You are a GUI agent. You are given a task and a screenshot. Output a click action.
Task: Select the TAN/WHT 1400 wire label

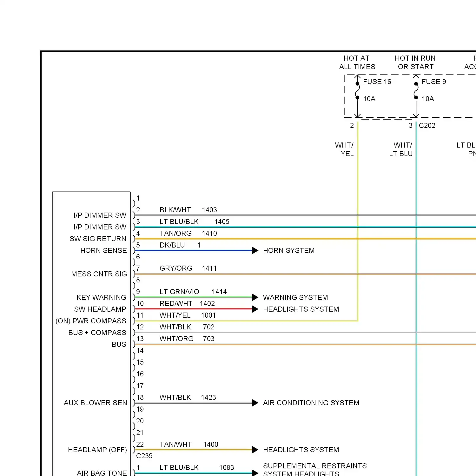189,445
